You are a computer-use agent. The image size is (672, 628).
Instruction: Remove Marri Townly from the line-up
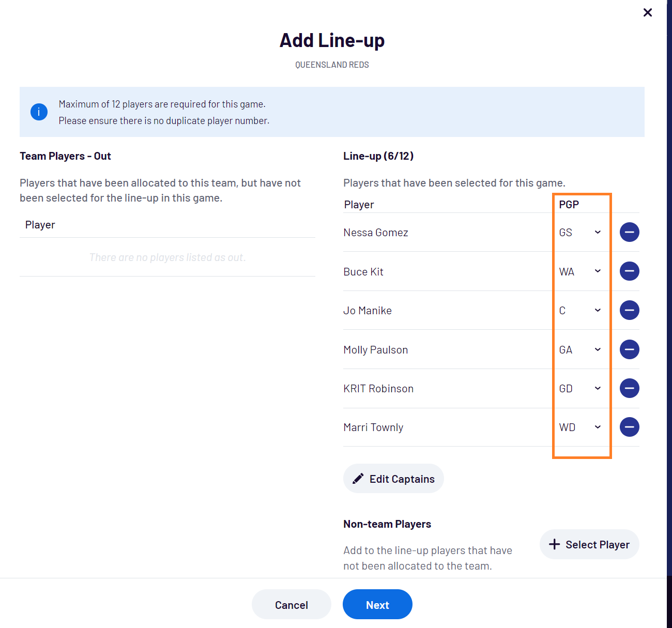(629, 427)
